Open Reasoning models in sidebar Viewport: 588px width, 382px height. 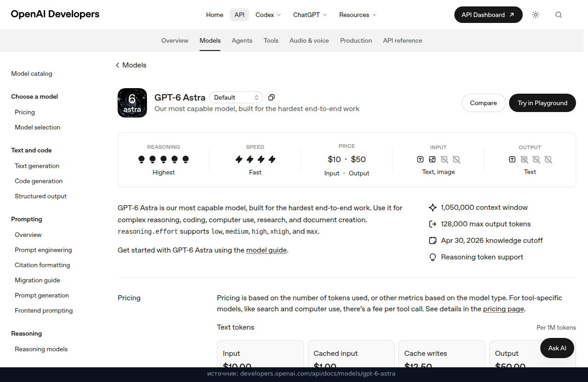pos(41,349)
